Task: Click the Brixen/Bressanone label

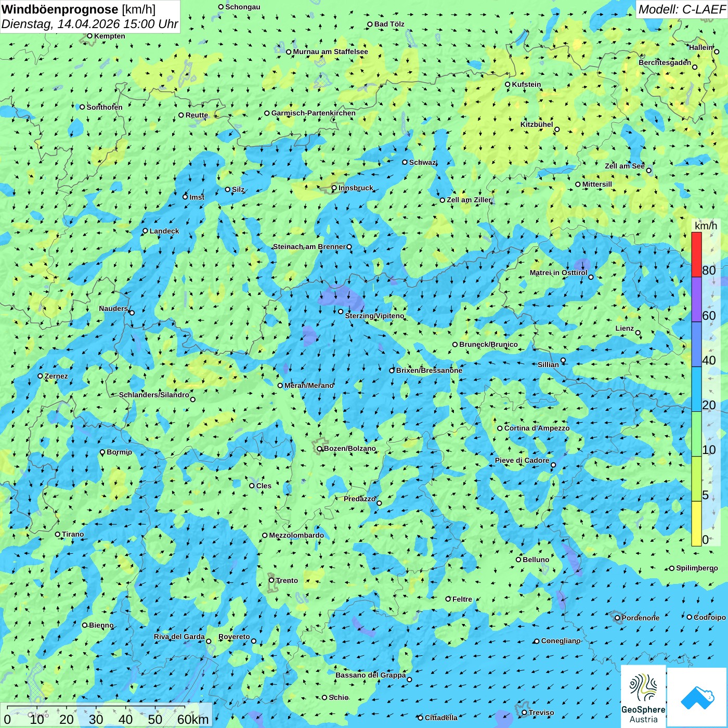Action: pyautogui.click(x=429, y=370)
